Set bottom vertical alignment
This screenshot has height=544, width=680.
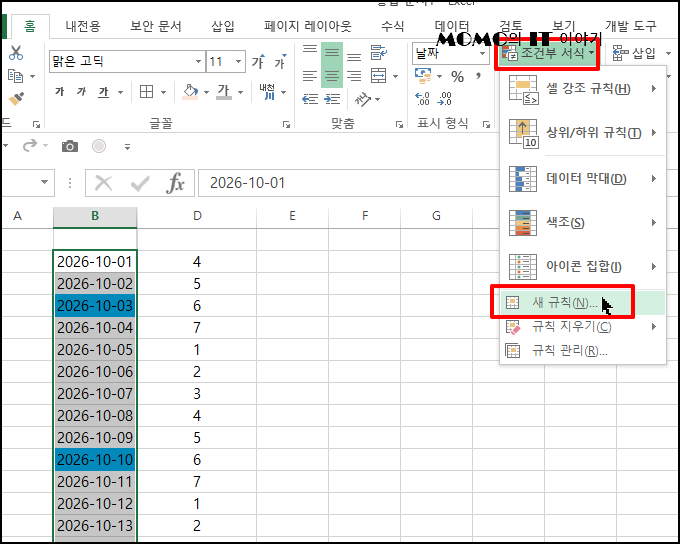click(354, 55)
